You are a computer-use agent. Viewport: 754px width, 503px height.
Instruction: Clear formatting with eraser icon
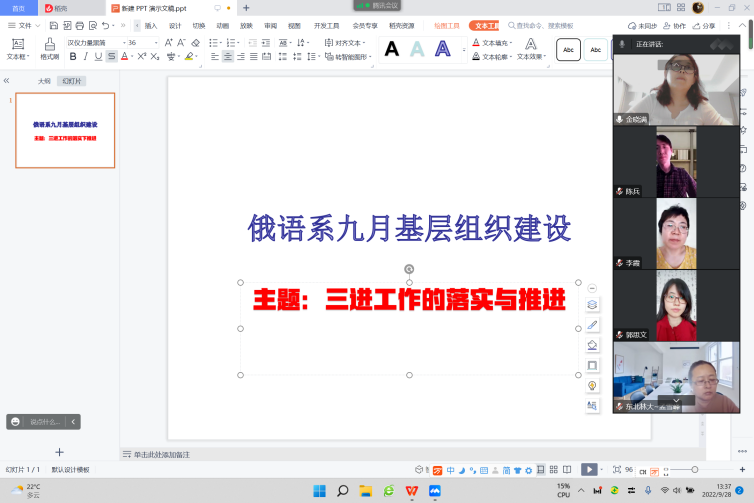[x=195, y=43]
